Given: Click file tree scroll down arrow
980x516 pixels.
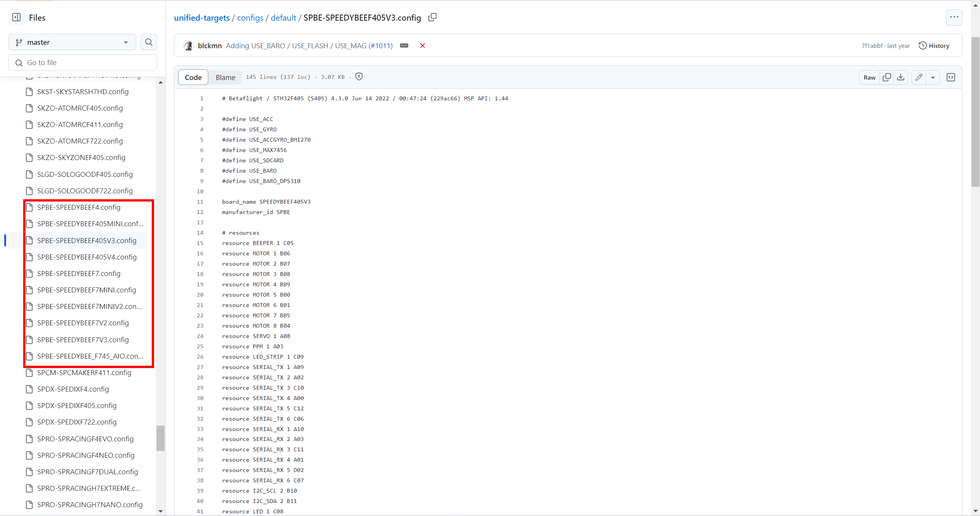Looking at the screenshot, I should [x=160, y=511].
